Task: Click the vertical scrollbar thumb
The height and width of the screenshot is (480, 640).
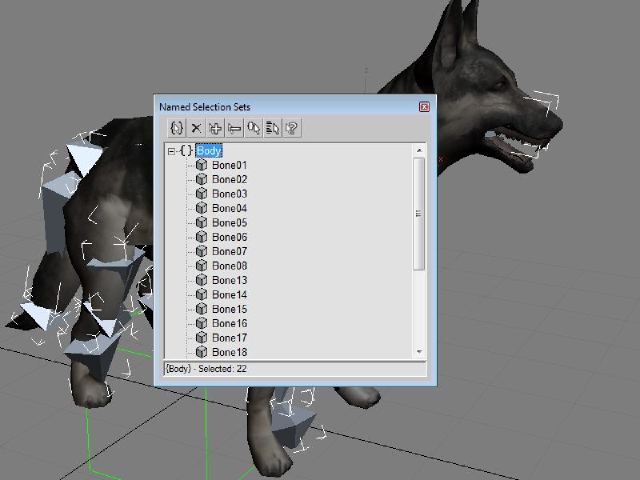Action: (x=419, y=214)
